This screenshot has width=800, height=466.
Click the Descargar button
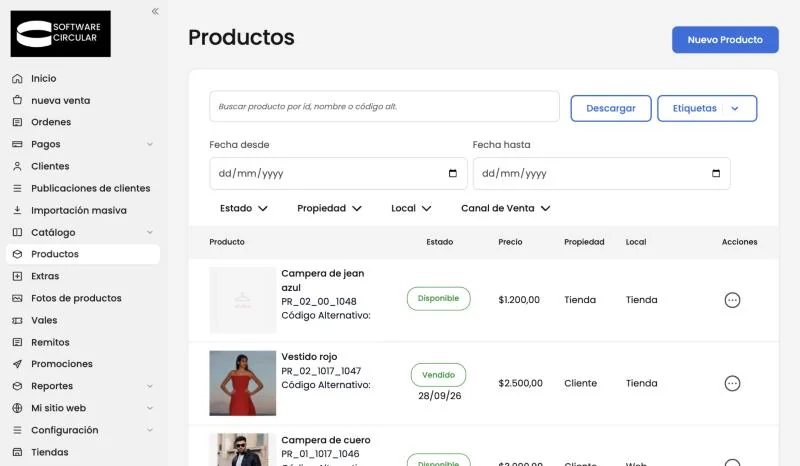(x=611, y=108)
